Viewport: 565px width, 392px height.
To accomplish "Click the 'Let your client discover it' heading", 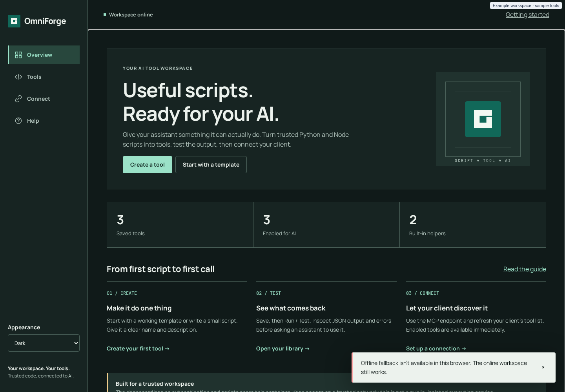I will [x=447, y=308].
